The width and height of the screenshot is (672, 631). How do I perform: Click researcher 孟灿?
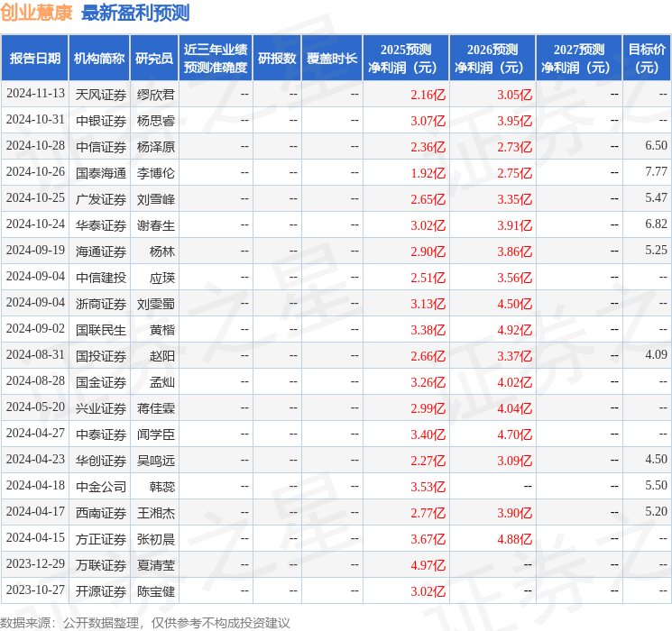click(x=162, y=382)
